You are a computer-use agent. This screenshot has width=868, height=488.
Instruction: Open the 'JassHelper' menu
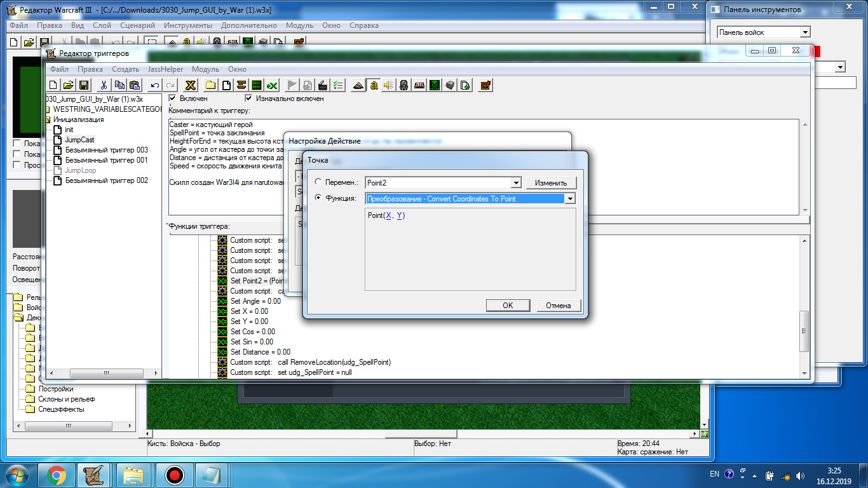pos(165,69)
